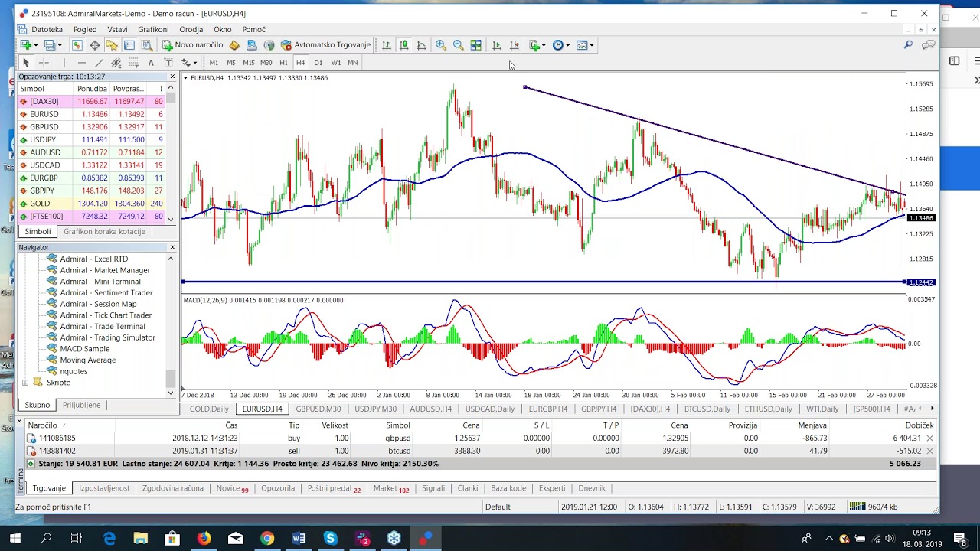Open Windows Start menu

15,539
